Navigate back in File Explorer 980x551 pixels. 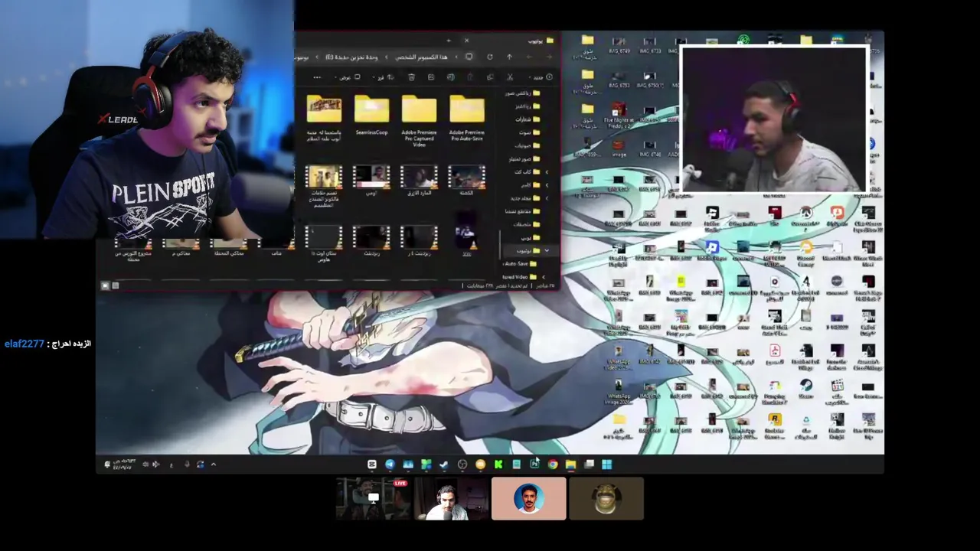(549, 57)
